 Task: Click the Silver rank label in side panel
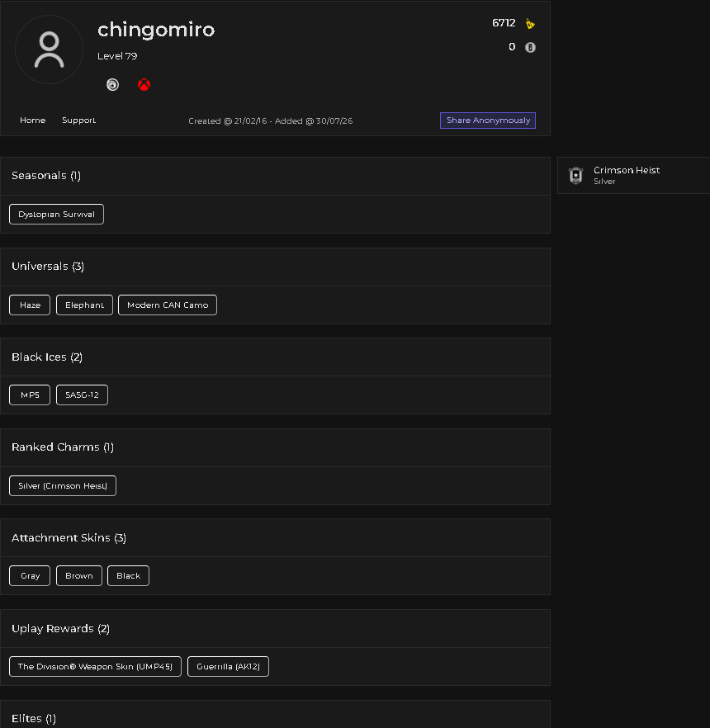point(604,182)
